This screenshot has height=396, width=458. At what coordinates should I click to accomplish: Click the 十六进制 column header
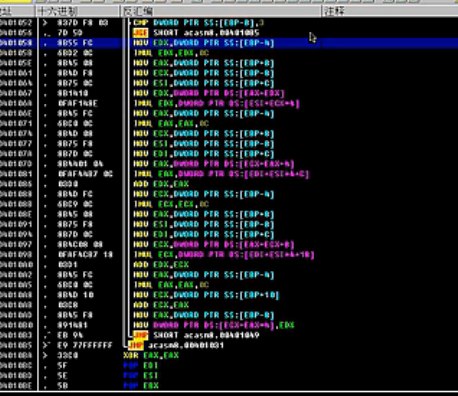pyautogui.click(x=78, y=12)
